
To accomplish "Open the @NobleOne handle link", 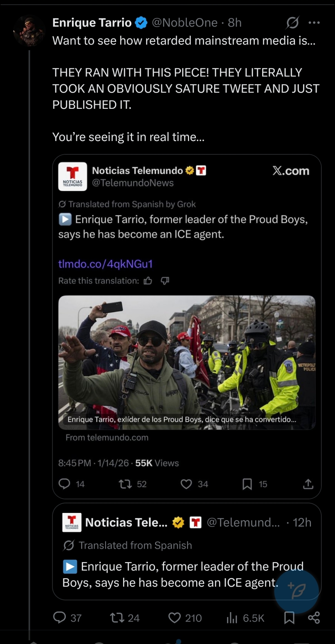I will [x=185, y=23].
